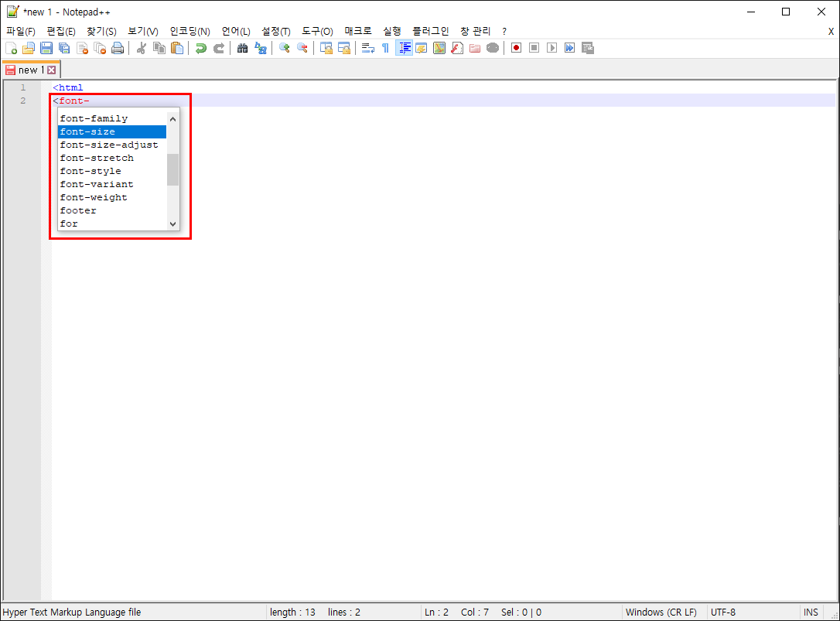The image size is (840, 621).
Task: Click the Save All icon
Action: point(64,48)
